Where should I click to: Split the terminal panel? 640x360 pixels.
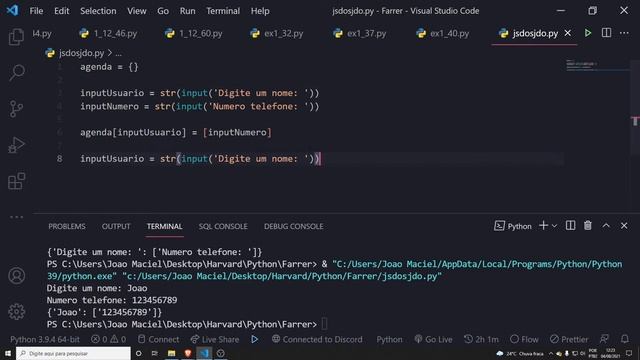(570, 226)
